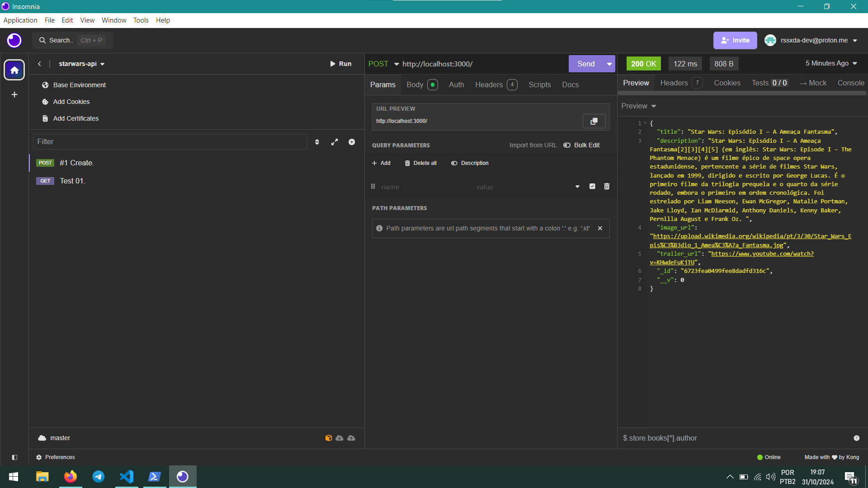
Task: Open the Application menu
Action: (20, 20)
